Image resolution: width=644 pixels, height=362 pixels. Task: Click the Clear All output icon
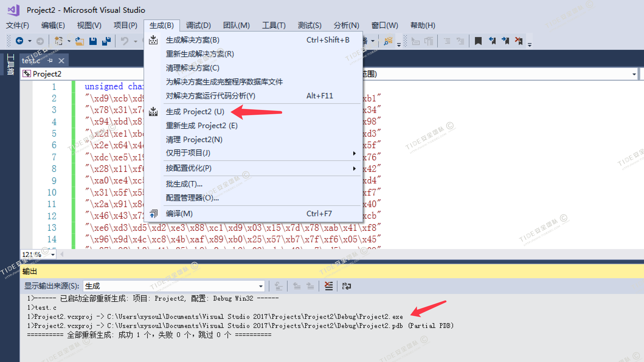[329, 286]
